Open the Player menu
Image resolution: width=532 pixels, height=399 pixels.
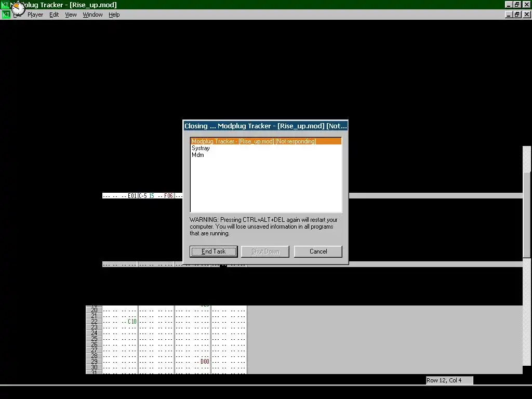[35, 15]
